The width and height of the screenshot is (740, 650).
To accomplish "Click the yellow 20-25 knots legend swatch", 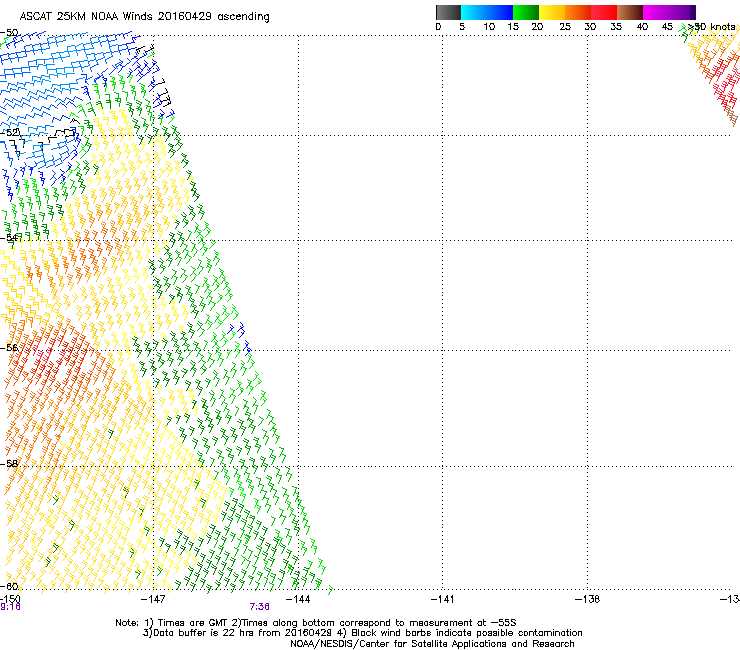I will click(552, 12).
